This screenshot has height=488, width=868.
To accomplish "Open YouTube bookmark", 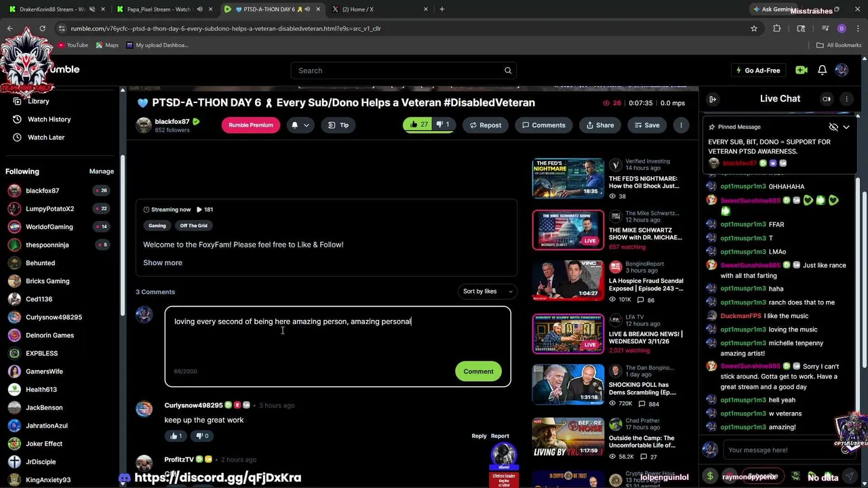I will click(73, 45).
